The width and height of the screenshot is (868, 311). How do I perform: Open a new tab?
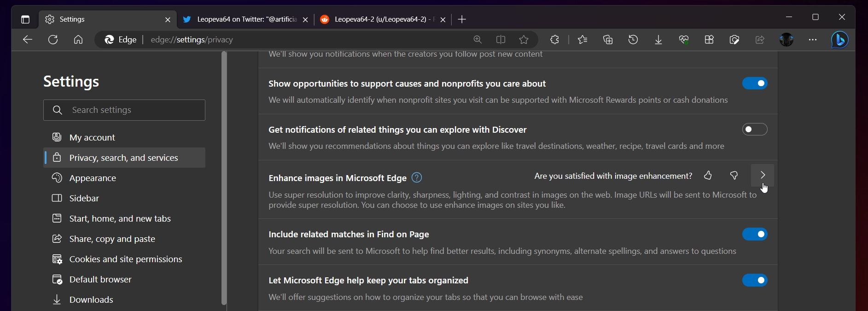coord(462,19)
